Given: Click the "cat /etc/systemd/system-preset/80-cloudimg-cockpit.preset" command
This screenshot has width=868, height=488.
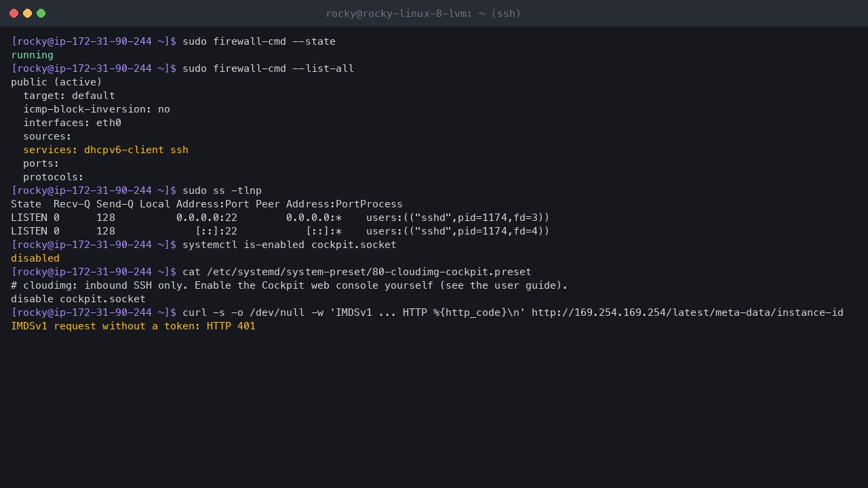Looking at the screenshot, I should (x=357, y=272).
